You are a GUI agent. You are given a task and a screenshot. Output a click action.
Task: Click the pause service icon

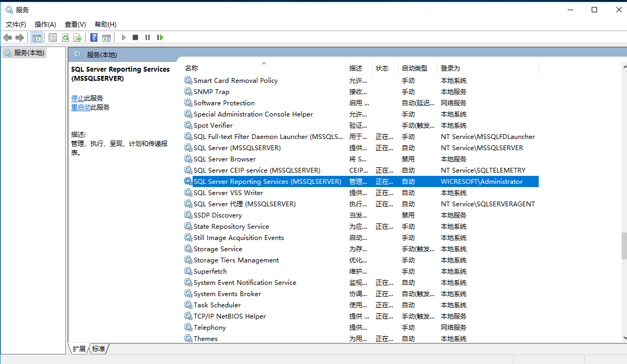tap(148, 37)
